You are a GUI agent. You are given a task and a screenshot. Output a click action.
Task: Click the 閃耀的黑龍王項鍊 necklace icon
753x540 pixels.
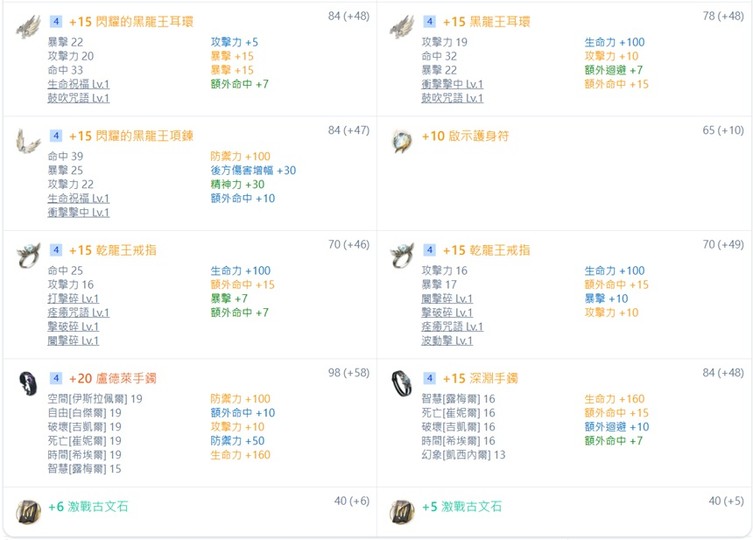[28, 140]
